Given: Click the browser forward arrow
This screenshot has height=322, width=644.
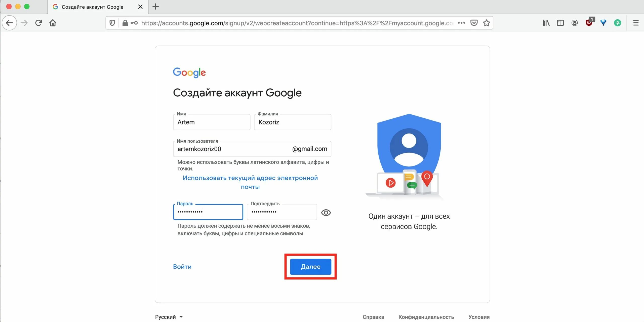Looking at the screenshot, I should point(24,23).
